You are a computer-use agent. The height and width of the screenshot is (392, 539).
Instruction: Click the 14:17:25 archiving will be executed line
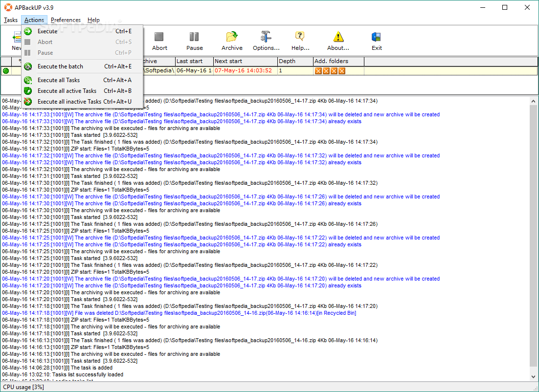(x=111, y=251)
